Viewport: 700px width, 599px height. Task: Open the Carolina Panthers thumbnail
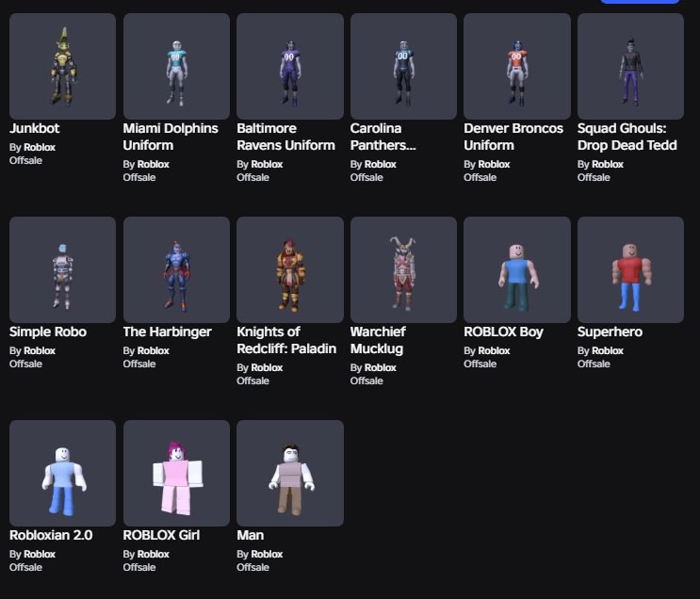(403, 66)
